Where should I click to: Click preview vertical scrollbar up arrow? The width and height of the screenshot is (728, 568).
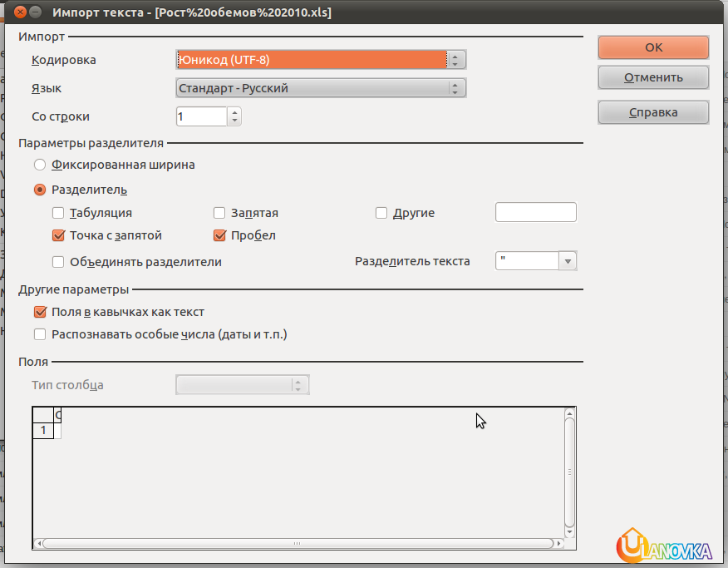569,413
